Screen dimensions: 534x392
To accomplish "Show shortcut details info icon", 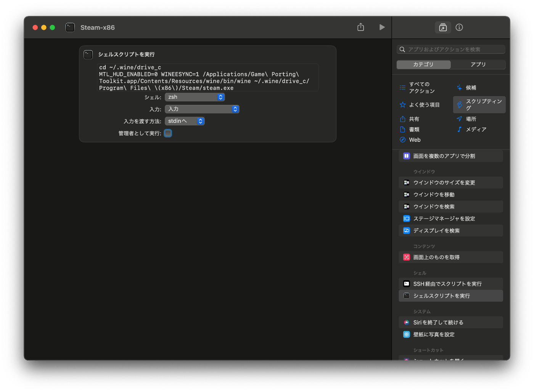I will tap(459, 27).
